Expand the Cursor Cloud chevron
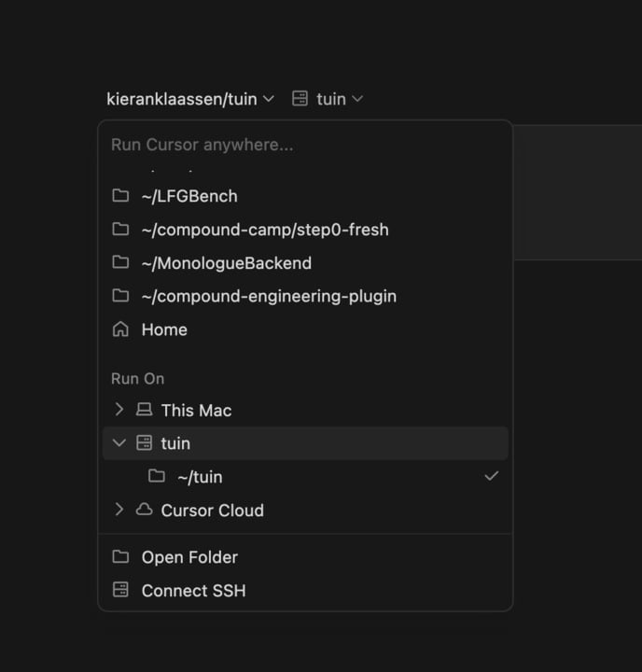Screen dimensions: 642x672 pyautogui.click(x=119, y=510)
